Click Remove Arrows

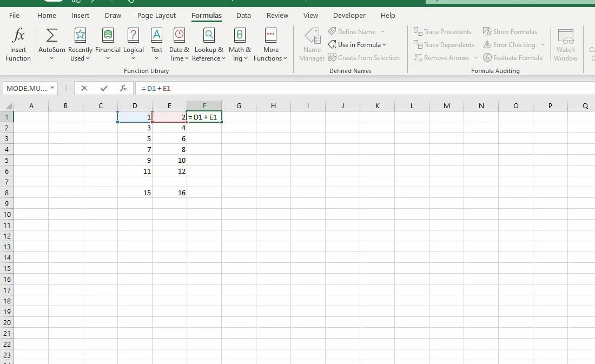pyautogui.click(x=442, y=58)
